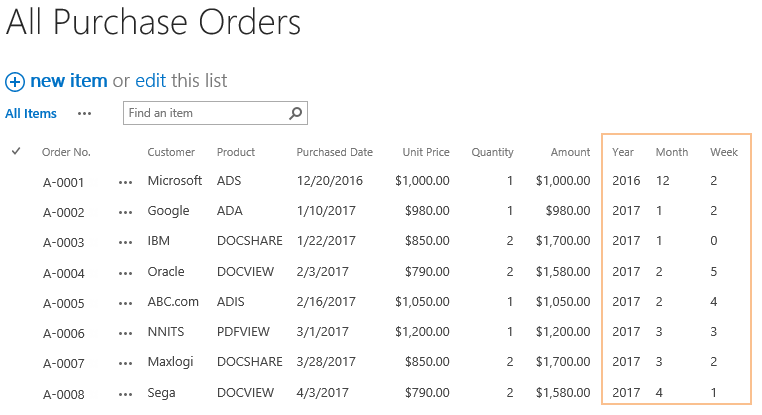762x415 pixels.
Task: Open ellipsis menu for order A-0003
Action: [x=125, y=242]
